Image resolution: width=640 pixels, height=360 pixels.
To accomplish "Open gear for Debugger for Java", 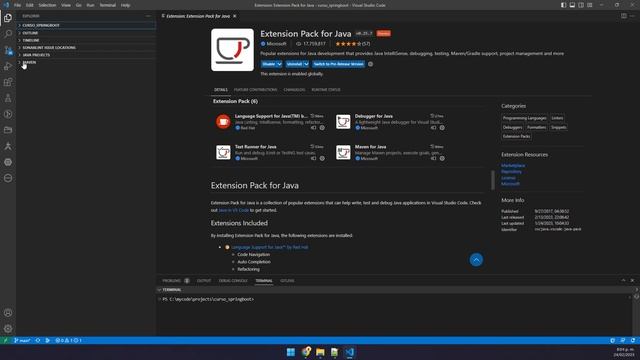I will coord(442,128).
